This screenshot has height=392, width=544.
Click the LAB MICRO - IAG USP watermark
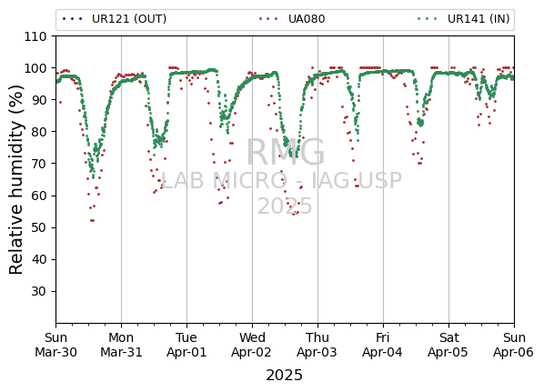point(281,180)
